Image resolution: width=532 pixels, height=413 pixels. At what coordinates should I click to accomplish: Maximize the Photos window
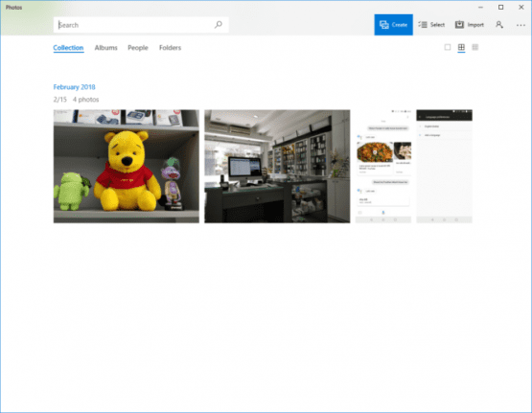click(x=500, y=7)
